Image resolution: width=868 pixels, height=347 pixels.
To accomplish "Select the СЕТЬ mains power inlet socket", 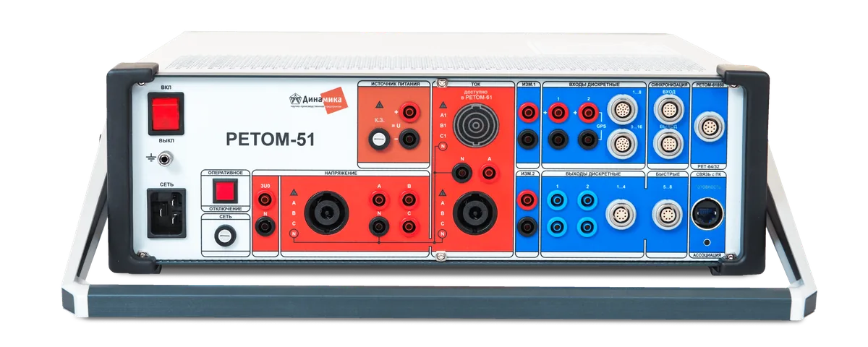I will click(x=166, y=213).
